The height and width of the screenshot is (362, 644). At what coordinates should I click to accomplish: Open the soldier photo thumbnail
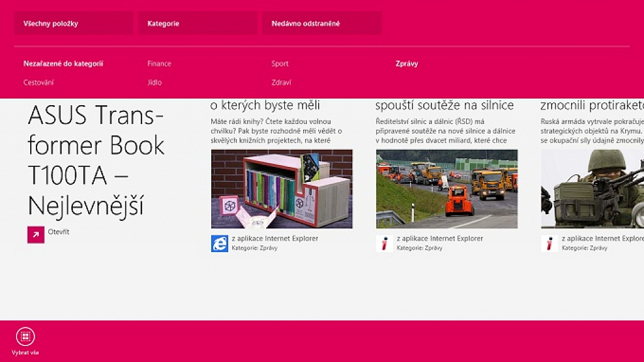(x=592, y=189)
